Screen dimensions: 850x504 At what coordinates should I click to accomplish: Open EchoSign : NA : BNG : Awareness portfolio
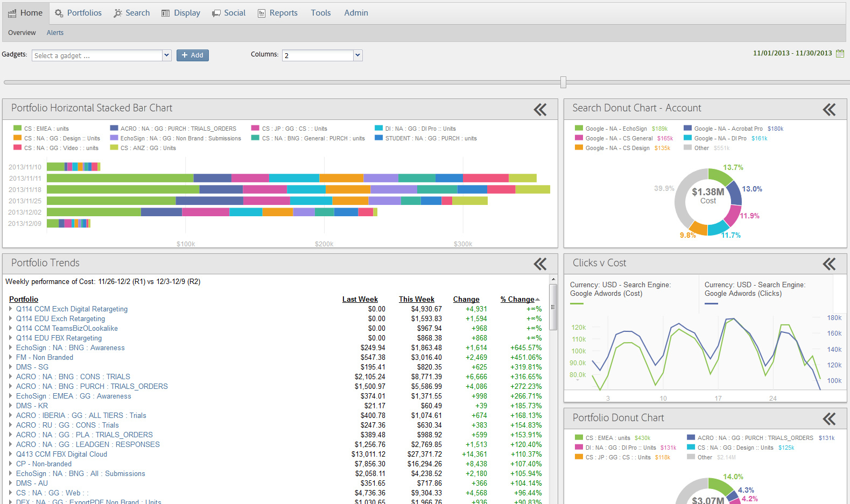pos(70,347)
